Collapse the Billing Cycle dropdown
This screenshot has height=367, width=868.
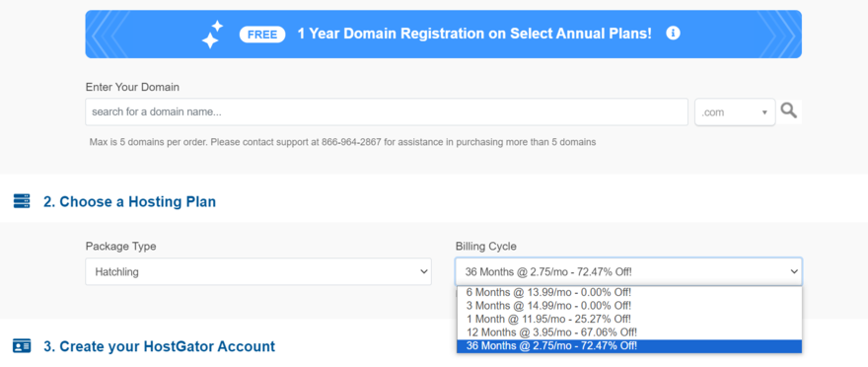click(628, 271)
